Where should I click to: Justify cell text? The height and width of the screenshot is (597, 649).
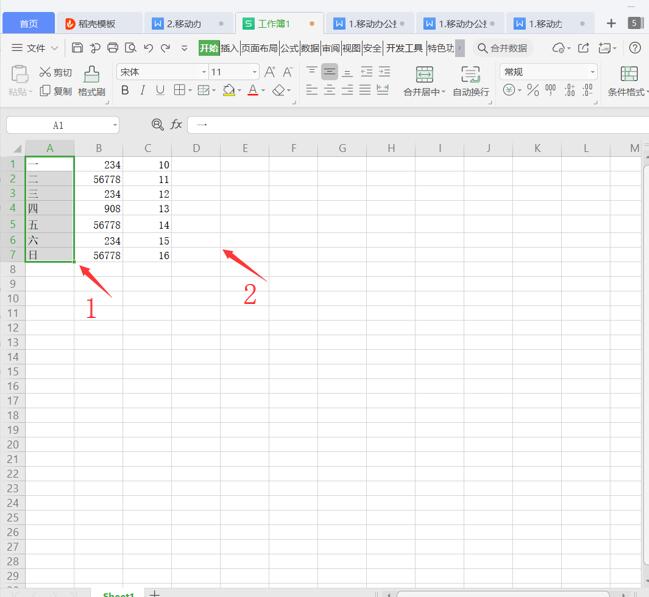[x=365, y=89]
